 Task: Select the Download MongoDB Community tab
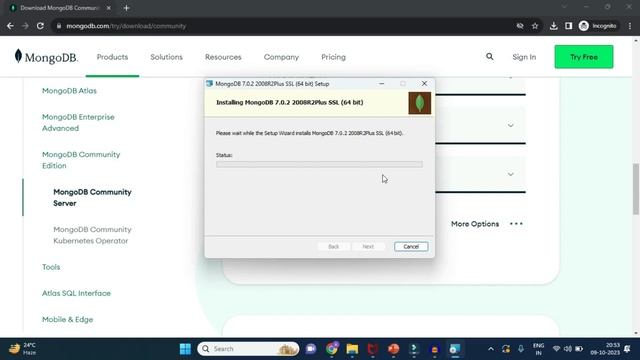coord(60,8)
